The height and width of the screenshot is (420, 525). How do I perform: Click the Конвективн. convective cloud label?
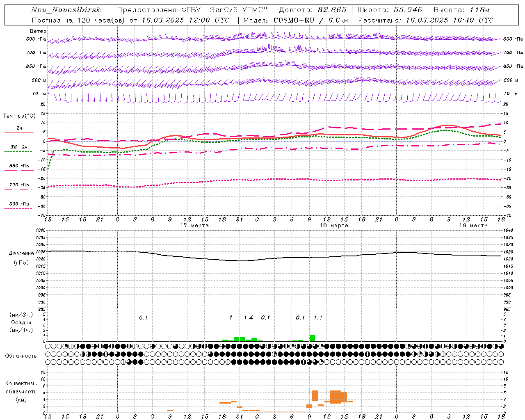click(x=21, y=383)
